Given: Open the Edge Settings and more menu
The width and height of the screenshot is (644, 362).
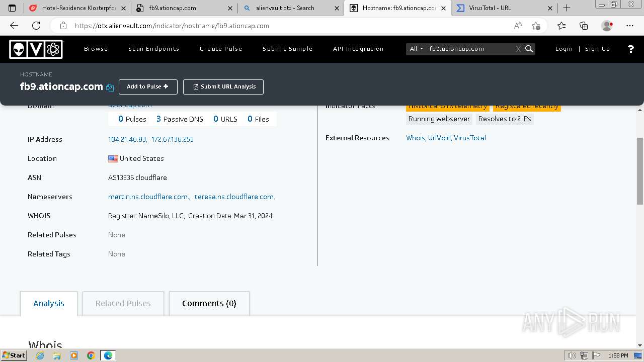Looking at the screenshot, I should [x=630, y=26].
